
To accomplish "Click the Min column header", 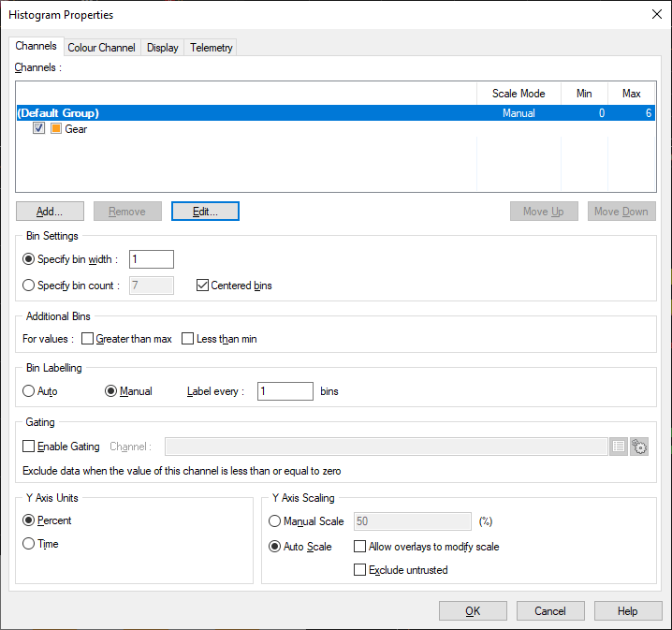I will coord(584,94).
